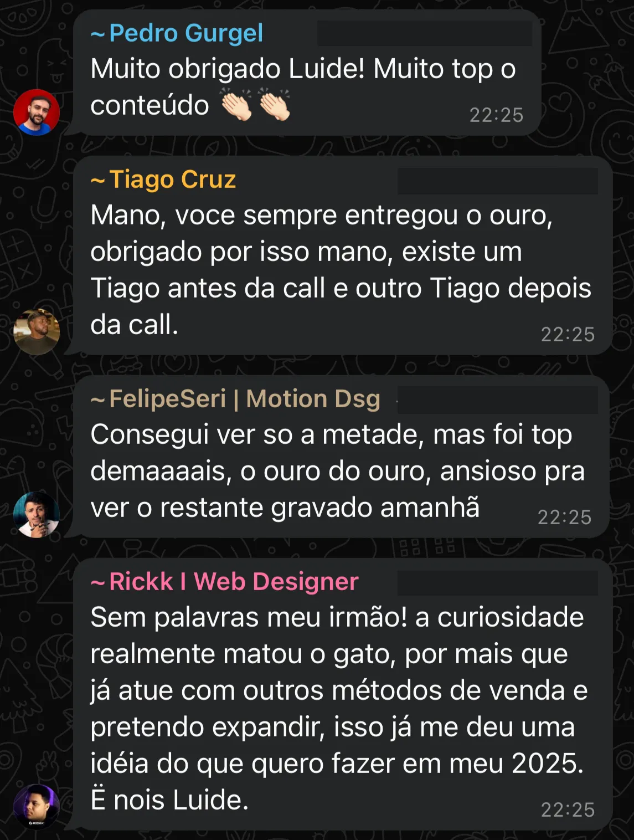Image resolution: width=634 pixels, height=840 pixels.
Task: Select the second clapping hands emoji
Action: coord(275,104)
